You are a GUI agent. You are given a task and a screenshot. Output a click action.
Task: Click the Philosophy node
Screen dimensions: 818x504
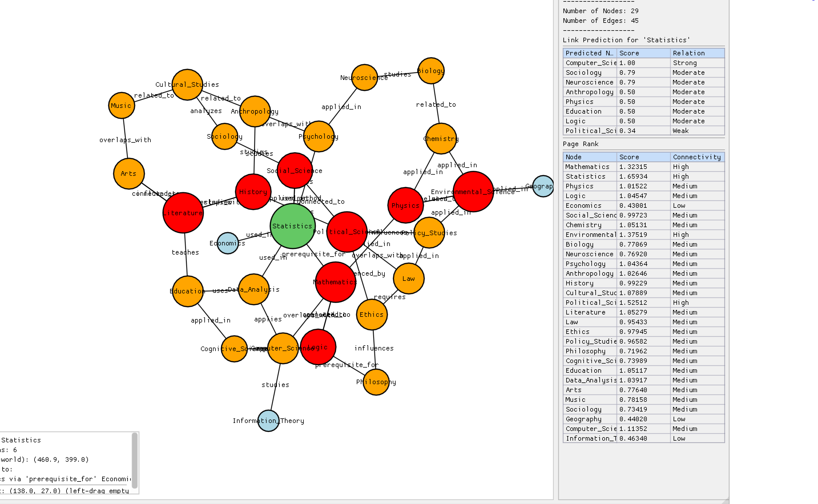tap(376, 382)
